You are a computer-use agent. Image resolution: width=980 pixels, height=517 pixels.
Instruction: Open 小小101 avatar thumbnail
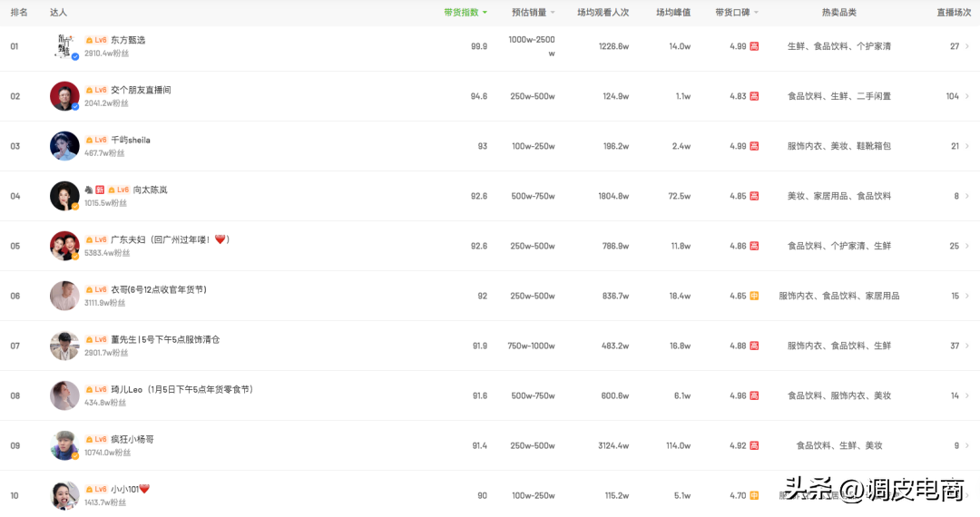[x=64, y=496]
